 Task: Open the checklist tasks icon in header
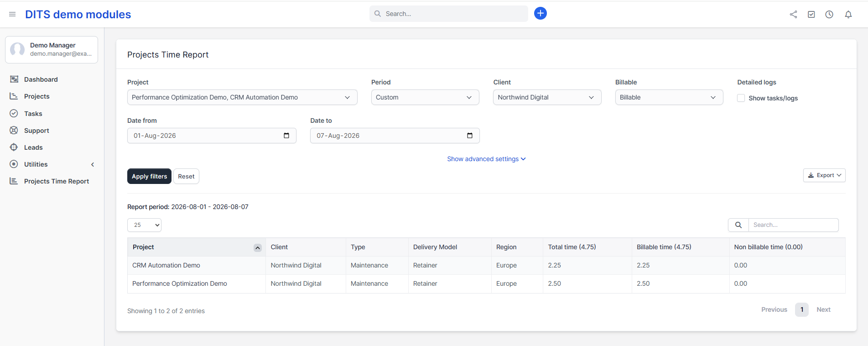point(811,14)
